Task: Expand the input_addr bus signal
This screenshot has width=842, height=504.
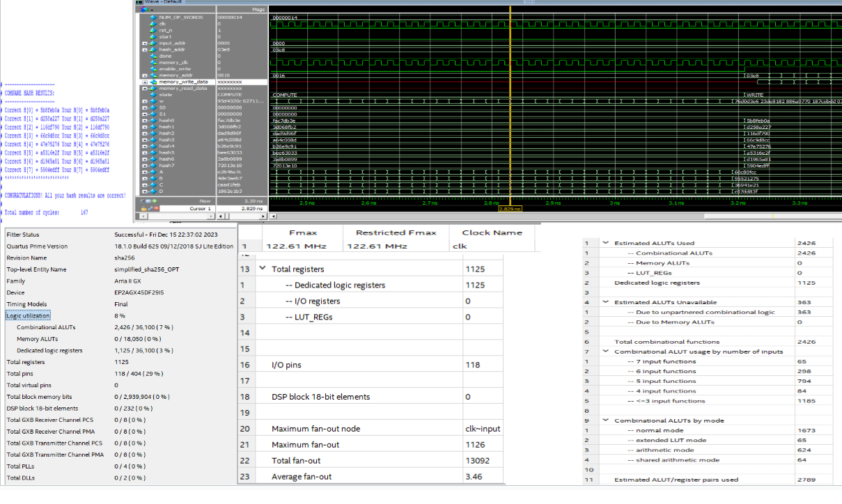Action: click(145, 43)
